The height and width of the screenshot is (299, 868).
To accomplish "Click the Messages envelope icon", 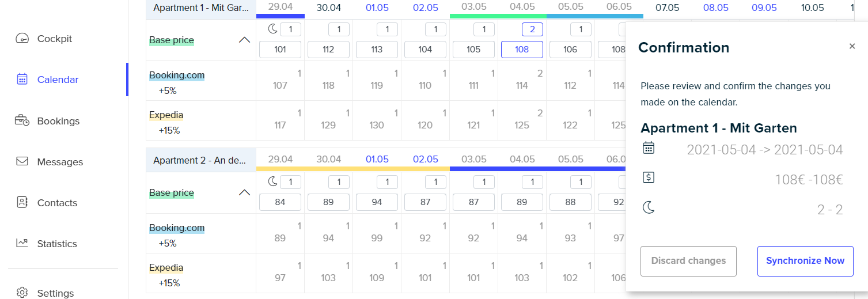I will tap(22, 162).
